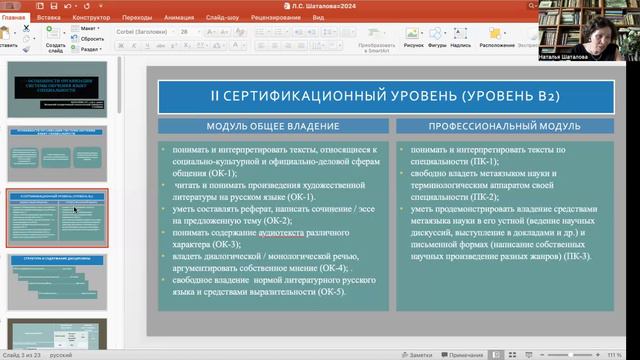Click the Center alignment icon
This screenshot has width=640, height=360.
pos(275,46)
